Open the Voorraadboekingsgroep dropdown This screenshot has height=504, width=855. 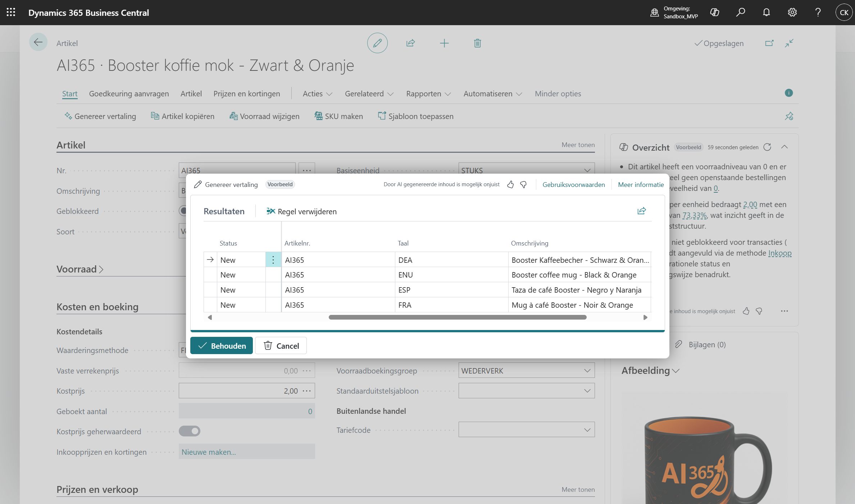pyautogui.click(x=587, y=371)
